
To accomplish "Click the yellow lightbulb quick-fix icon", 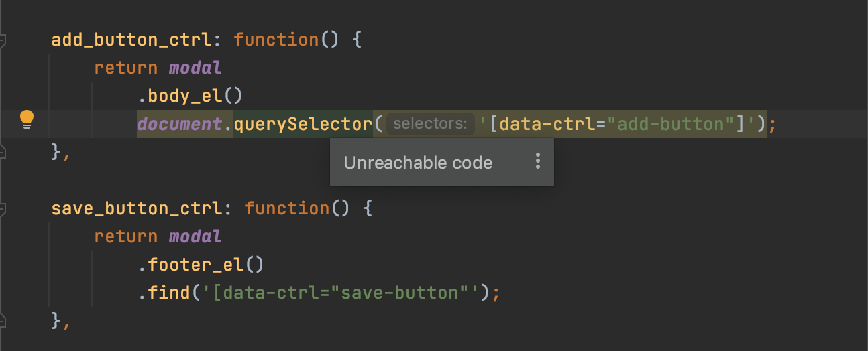I will coord(26,119).
